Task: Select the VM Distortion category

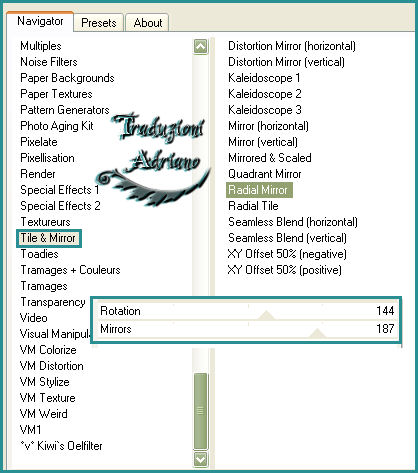Action: pyautogui.click(x=52, y=366)
